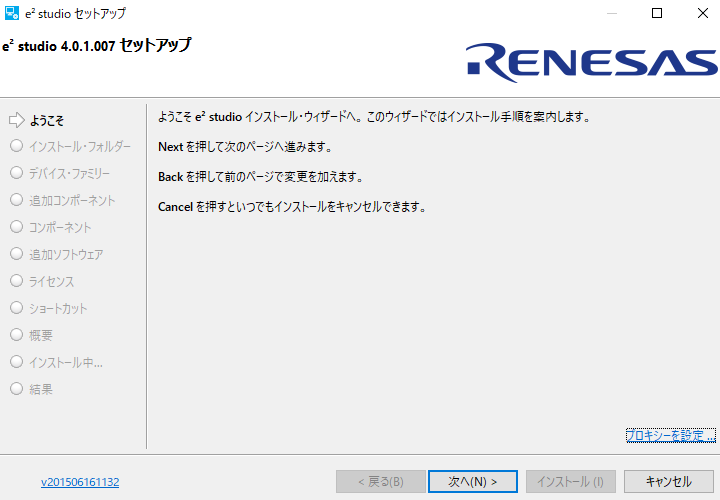Image resolution: width=720 pixels, height=500 pixels.
Task: Select the インストール中... step radio circle
Action: (x=17, y=362)
